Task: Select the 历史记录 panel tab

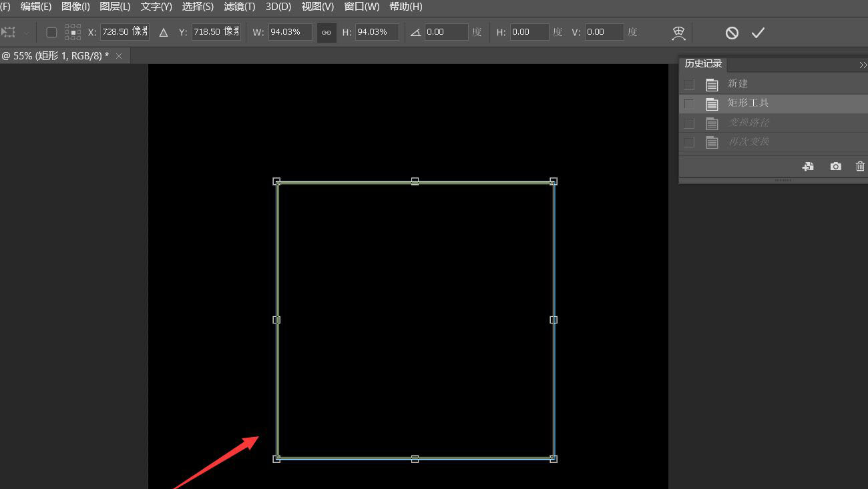Action: point(704,64)
